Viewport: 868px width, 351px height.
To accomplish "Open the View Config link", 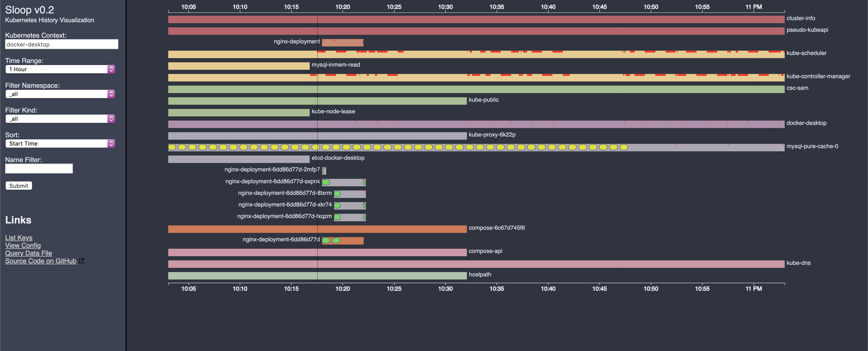I will [x=23, y=245].
